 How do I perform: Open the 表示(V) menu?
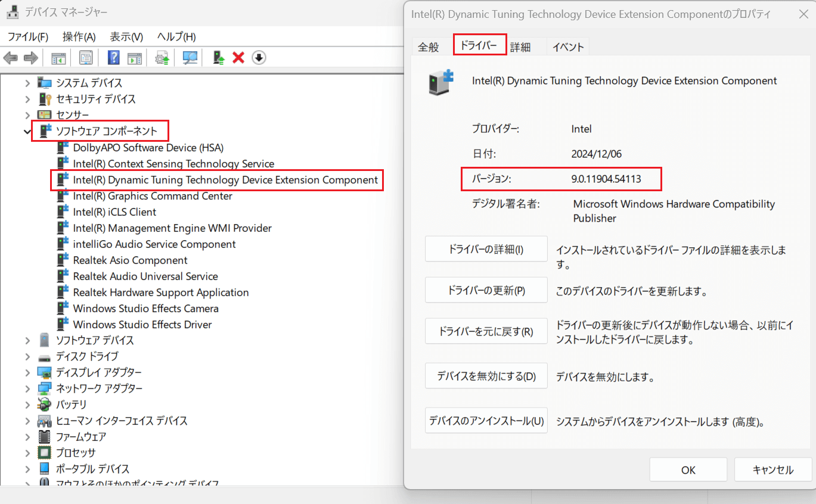pos(126,37)
